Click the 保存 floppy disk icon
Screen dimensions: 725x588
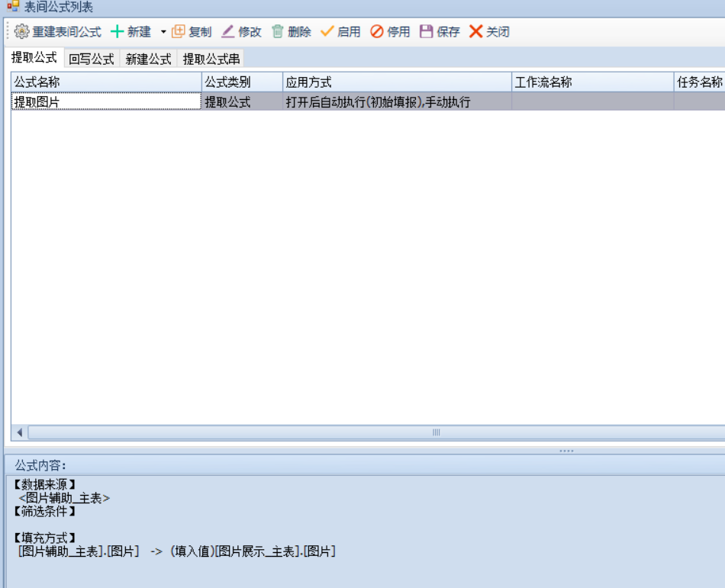pyautogui.click(x=427, y=32)
